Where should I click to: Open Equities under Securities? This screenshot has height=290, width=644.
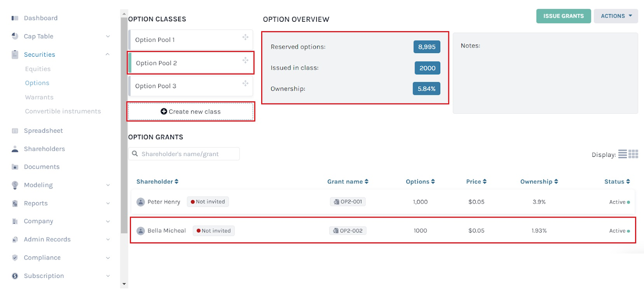38,69
